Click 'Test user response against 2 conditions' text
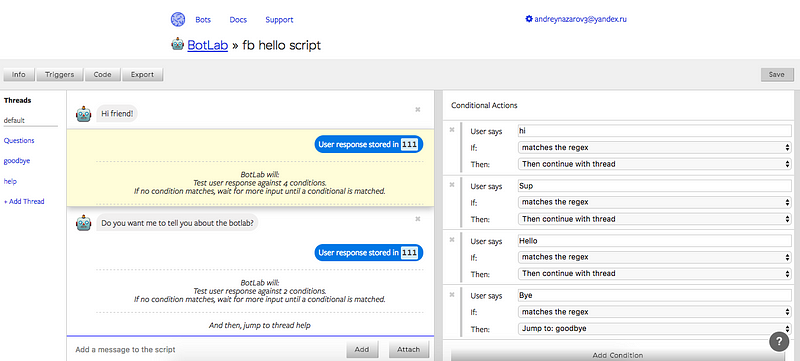This screenshot has height=361, width=800. 260,291
